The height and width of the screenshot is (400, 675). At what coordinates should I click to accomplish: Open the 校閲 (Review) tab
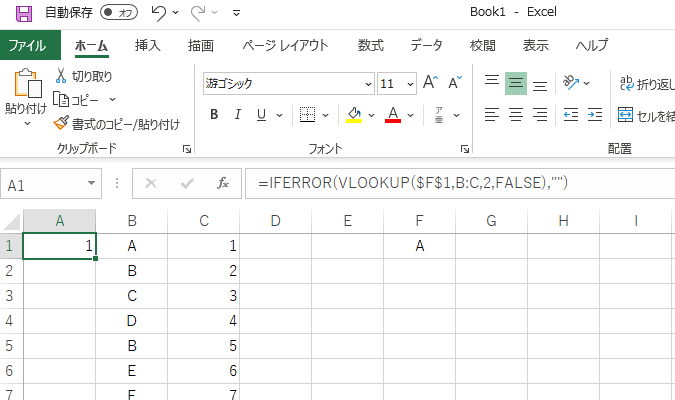(x=483, y=45)
